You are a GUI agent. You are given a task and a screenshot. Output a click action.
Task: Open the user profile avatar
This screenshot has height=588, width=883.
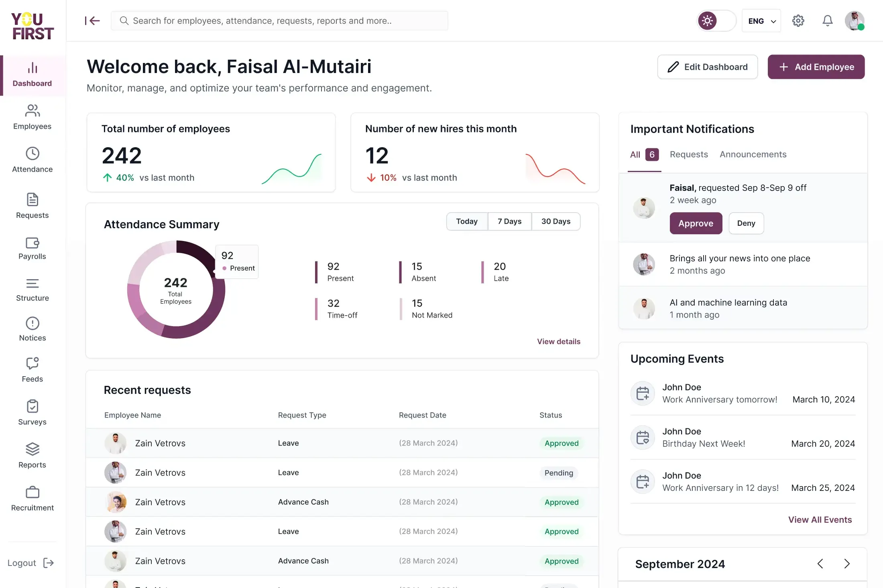click(x=855, y=20)
